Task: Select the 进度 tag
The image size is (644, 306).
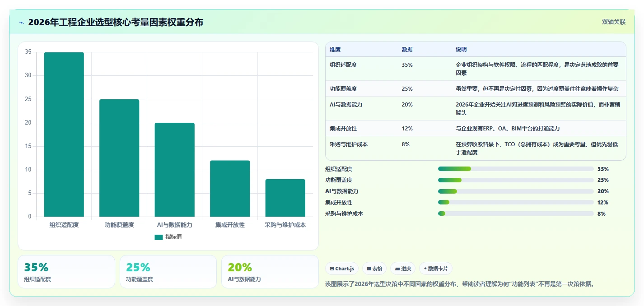Action: point(403,269)
